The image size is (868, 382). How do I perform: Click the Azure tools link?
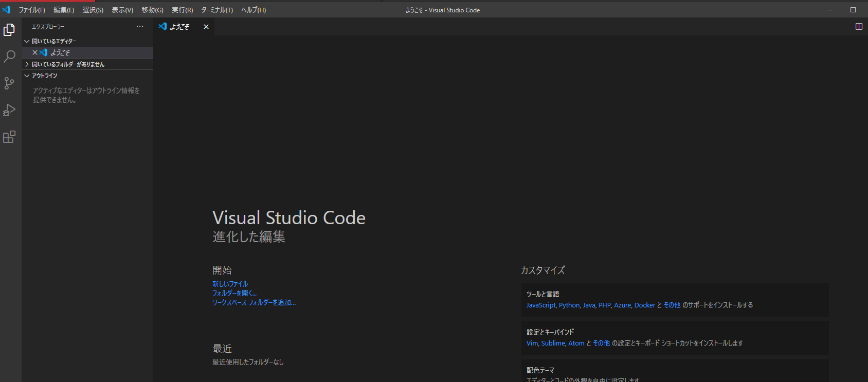[622, 305]
